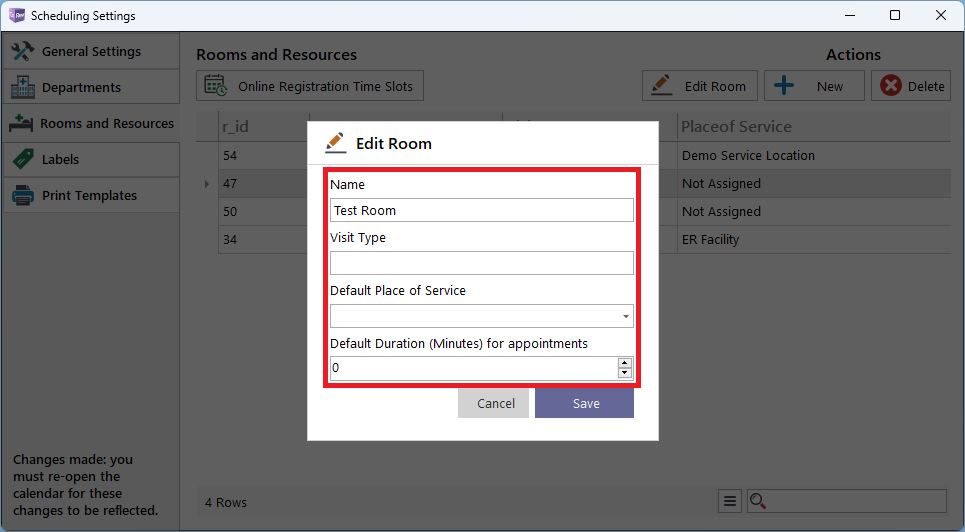The width and height of the screenshot is (965, 532).
Task: Expand the Default Place of Service dropdown
Action: 625,316
